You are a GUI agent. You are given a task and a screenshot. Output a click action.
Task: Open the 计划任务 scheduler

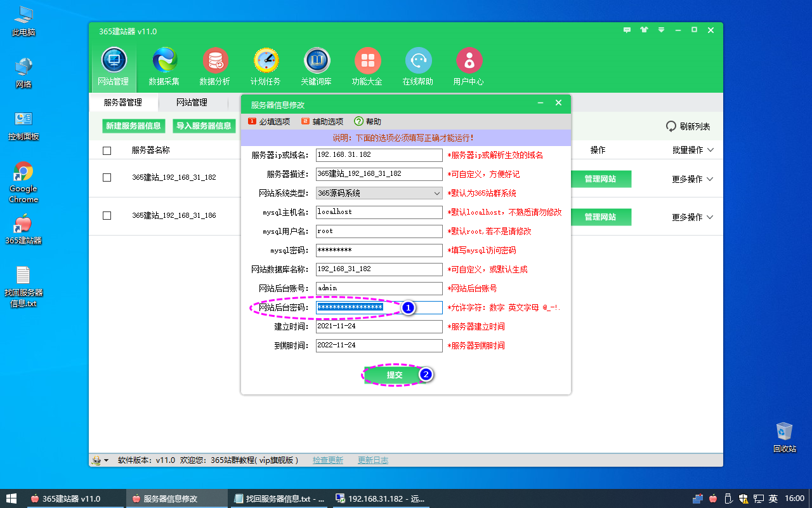[266, 67]
